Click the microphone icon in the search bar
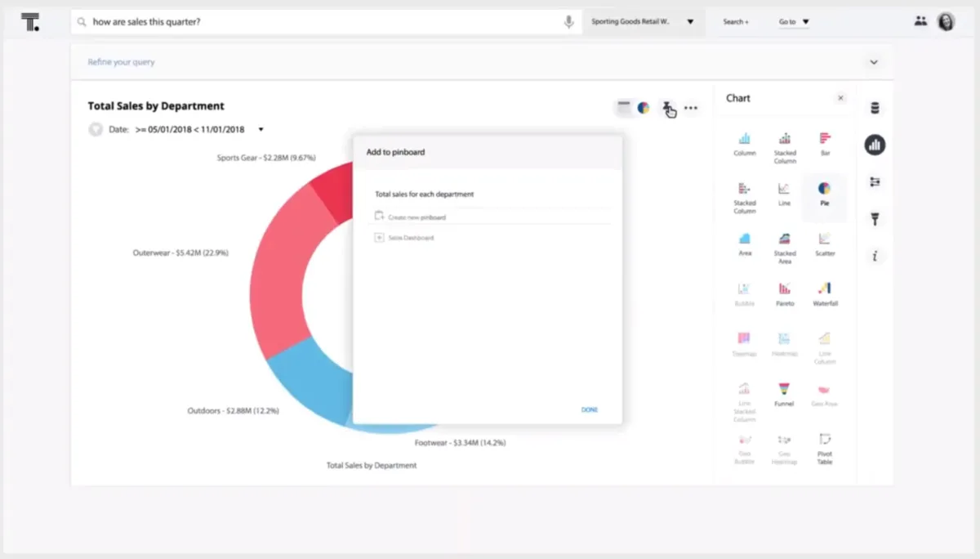 point(568,22)
